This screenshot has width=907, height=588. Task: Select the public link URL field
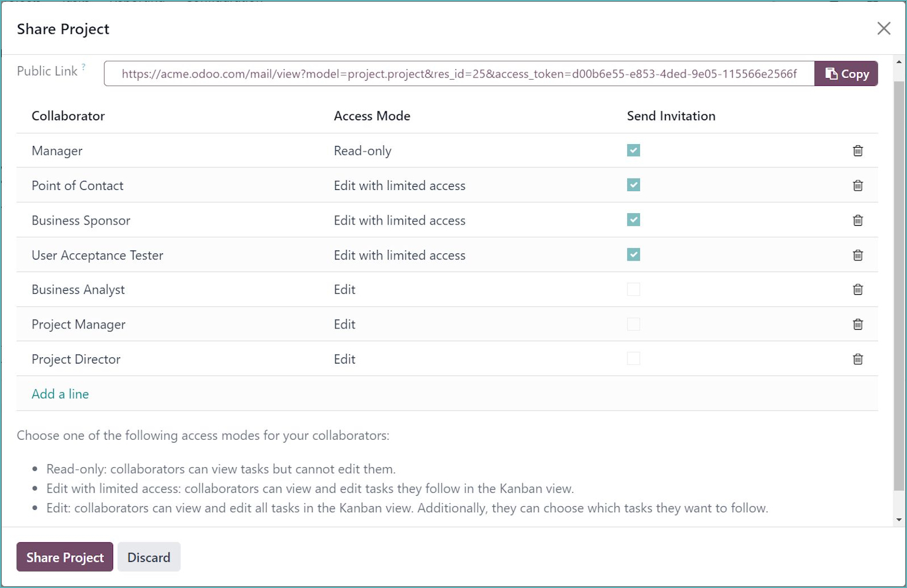[x=458, y=73]
